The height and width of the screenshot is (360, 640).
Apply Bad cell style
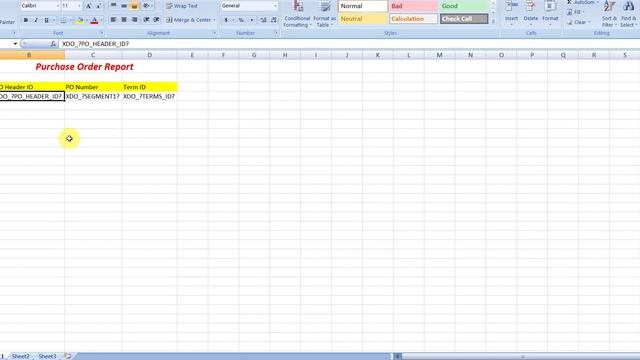[413, 6]
